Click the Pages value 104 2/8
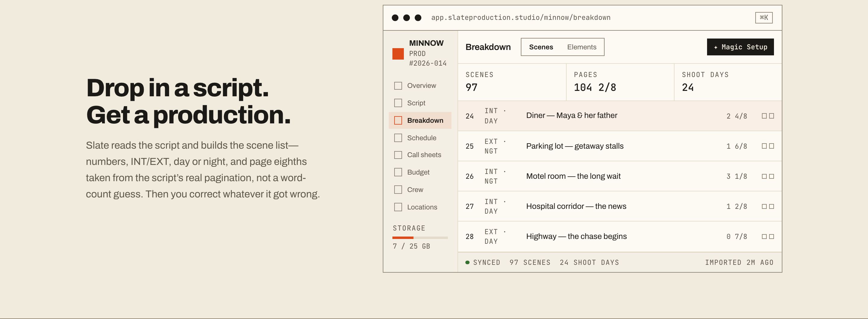The image size is (868, 319). pyautogui.click(x=595, y=88)
